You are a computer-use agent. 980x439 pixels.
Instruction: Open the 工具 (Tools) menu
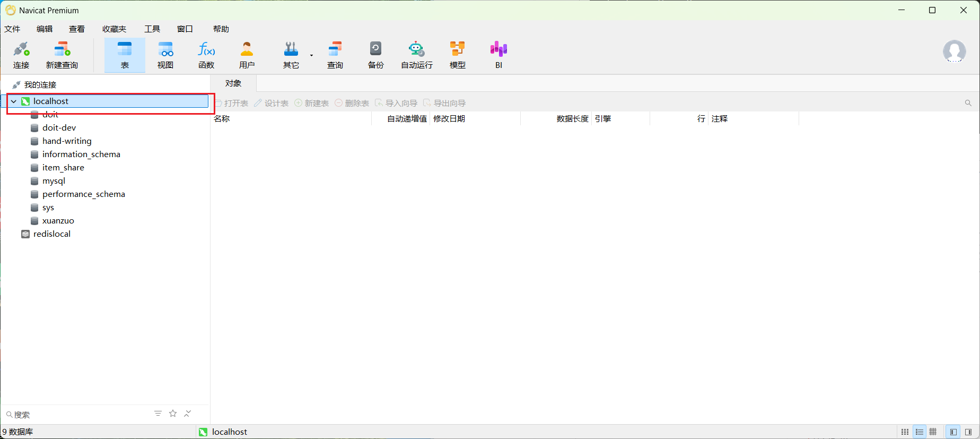coord(152,29)
